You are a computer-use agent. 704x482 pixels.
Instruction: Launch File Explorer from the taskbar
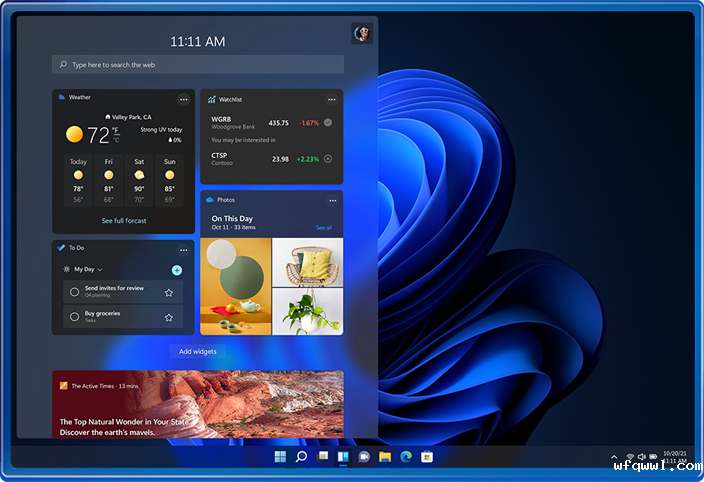click(385, 457)
